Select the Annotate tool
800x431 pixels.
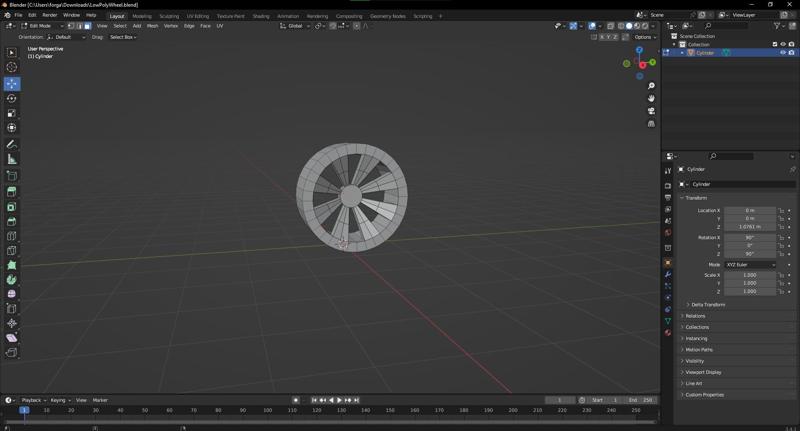point(11,144)
